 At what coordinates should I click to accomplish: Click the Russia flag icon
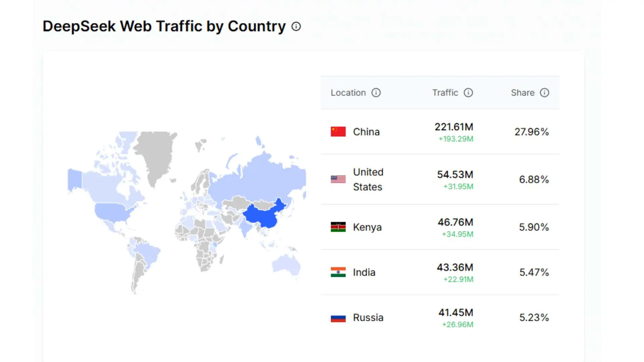point(338,318)
